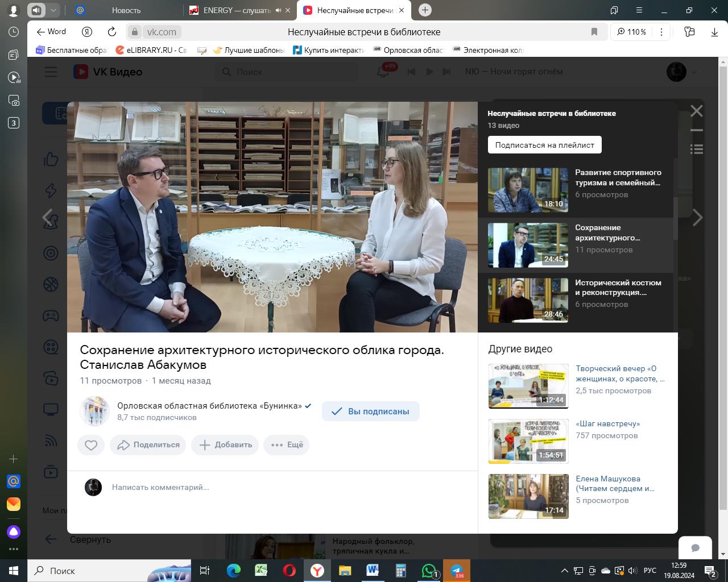Toggle the 'Вы подписаны' subscription button

coord(370,411)
